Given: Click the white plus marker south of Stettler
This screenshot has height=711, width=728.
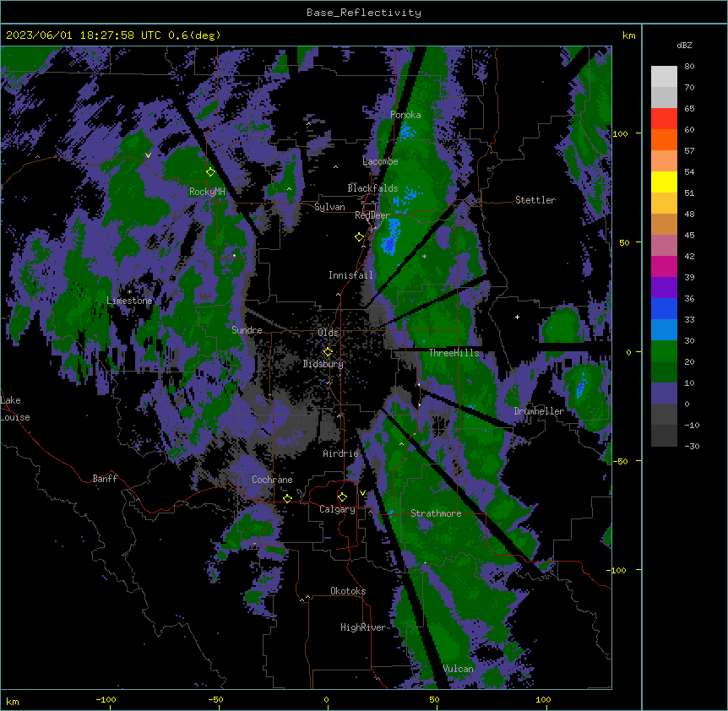Looking at the screenshot, I should (517, 317).
